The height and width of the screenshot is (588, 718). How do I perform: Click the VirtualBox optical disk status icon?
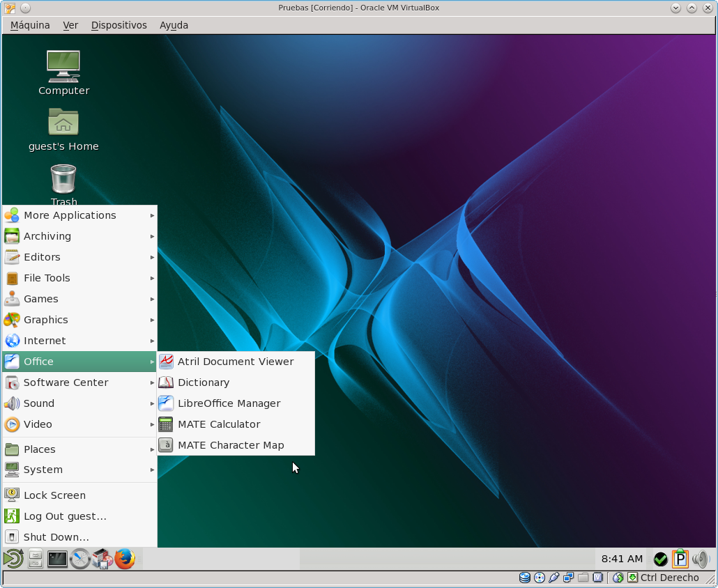[540, 578]
